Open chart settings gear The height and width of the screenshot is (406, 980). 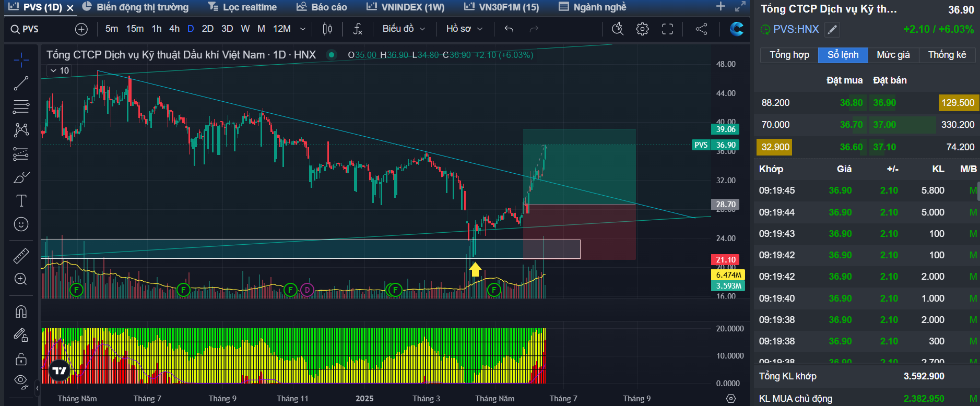[x=643, y=29]
